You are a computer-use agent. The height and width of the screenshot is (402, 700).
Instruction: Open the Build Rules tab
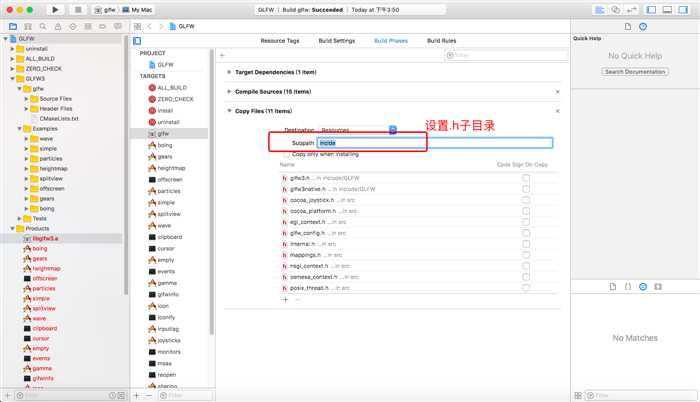(442, 41)
